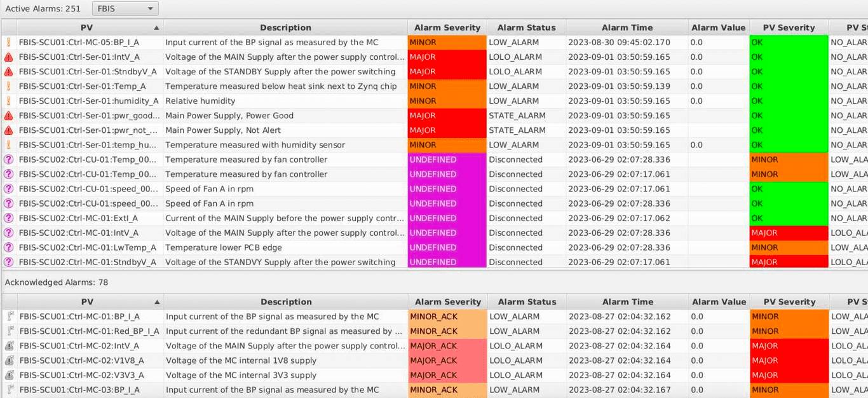
Task: Click the Alarm Status header in acknowledged table
Action: click(527, 302)
